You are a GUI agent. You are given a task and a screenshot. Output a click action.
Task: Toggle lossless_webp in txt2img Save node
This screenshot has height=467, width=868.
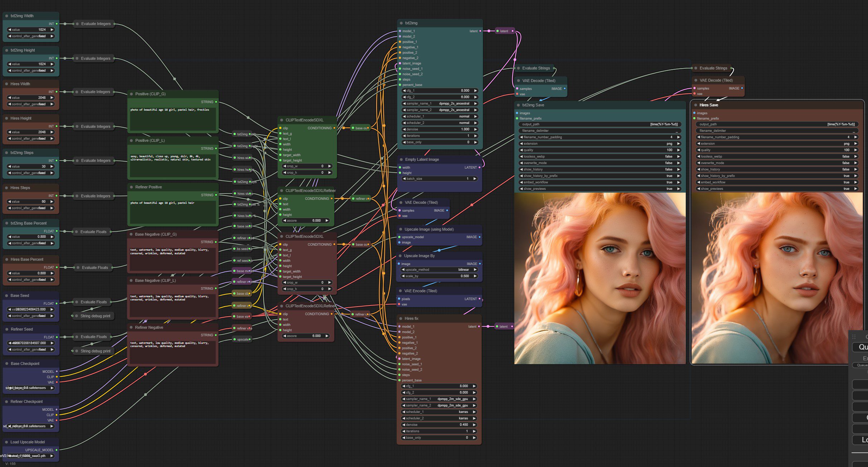pos(600,157)
